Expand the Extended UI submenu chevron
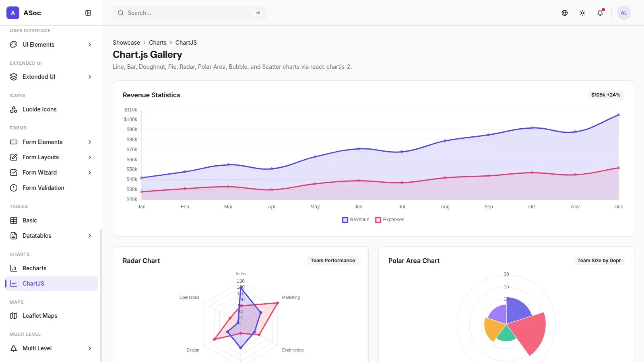Image resolution: width=644 pixels, height=362 pixels. click(90, 77)
